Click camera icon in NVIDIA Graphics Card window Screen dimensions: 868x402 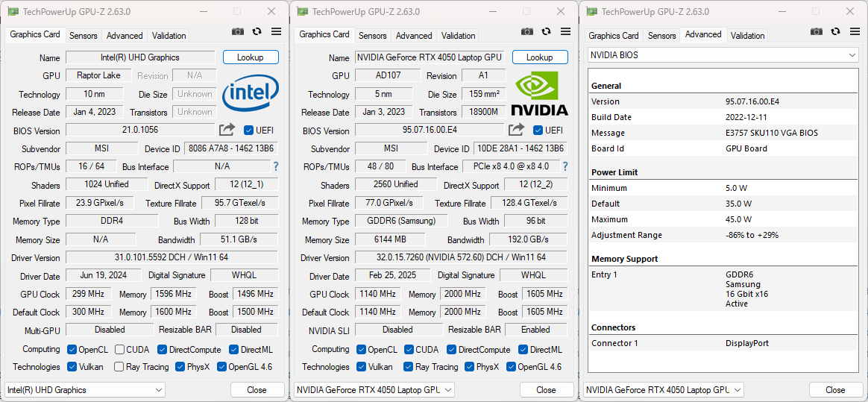pos(527,31)
